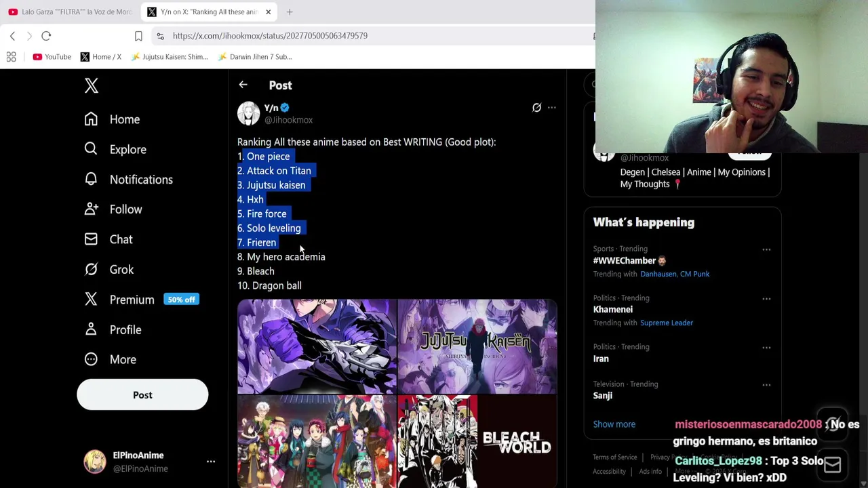Click the More circle-dots icon
Image resolution: width=868 pixels, height=488 pixels.
[x=91, y=359]
